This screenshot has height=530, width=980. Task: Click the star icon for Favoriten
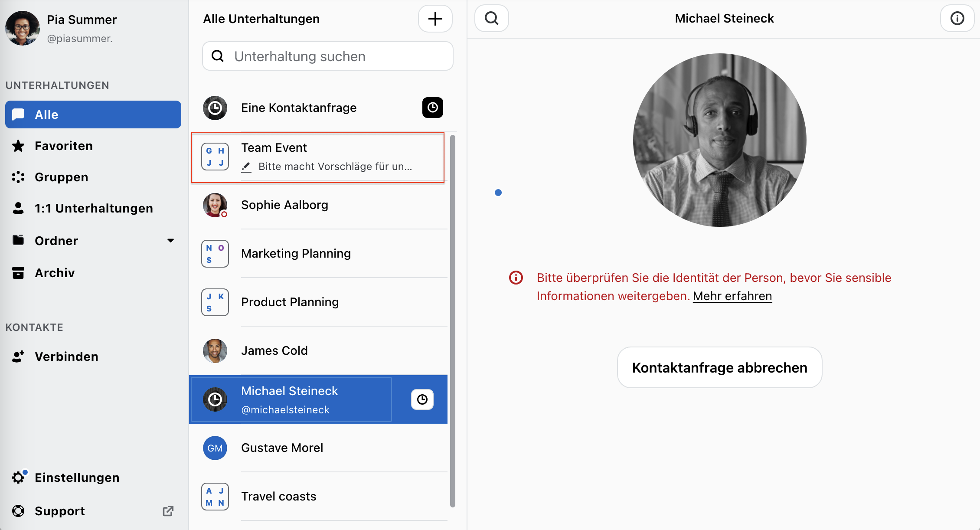click(x=18, y=146)
